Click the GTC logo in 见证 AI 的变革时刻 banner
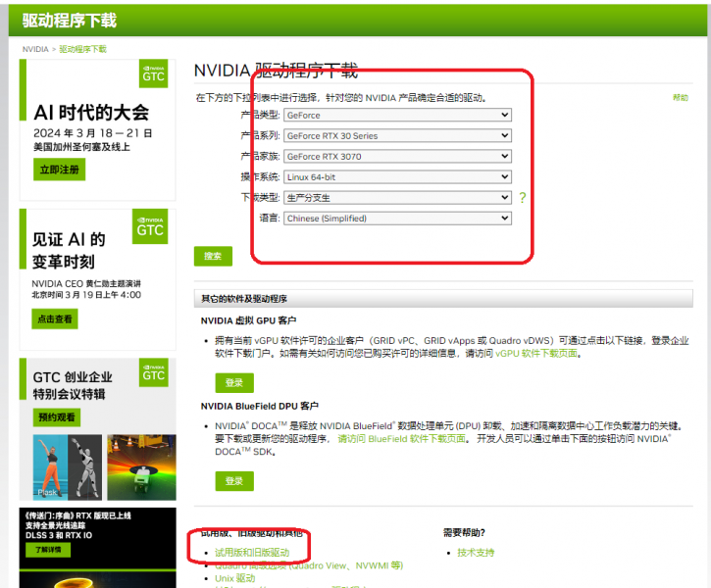The width and height of the screenshot is (711, 588). (150, 226)
